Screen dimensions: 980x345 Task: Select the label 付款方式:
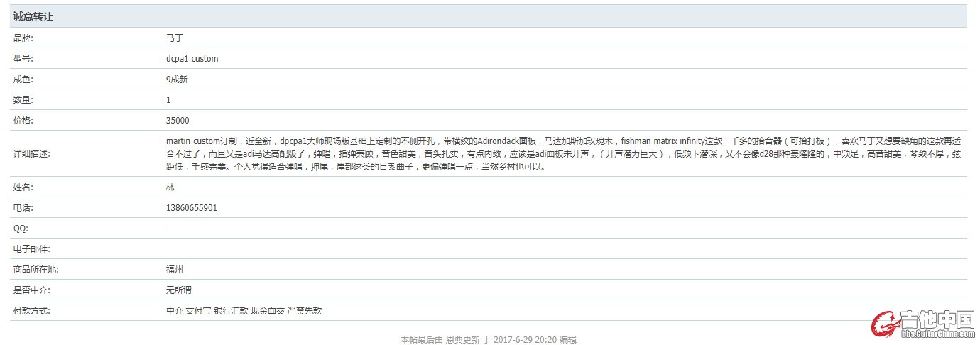click(33, 311)
